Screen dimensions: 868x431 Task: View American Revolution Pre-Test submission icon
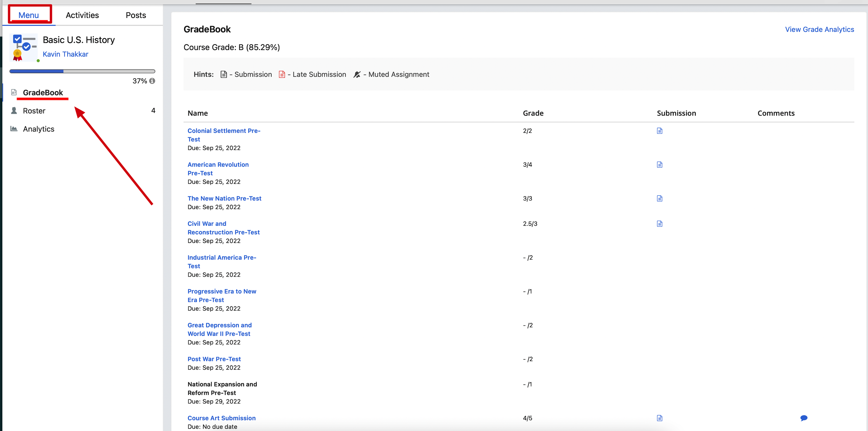click(659, 165)
